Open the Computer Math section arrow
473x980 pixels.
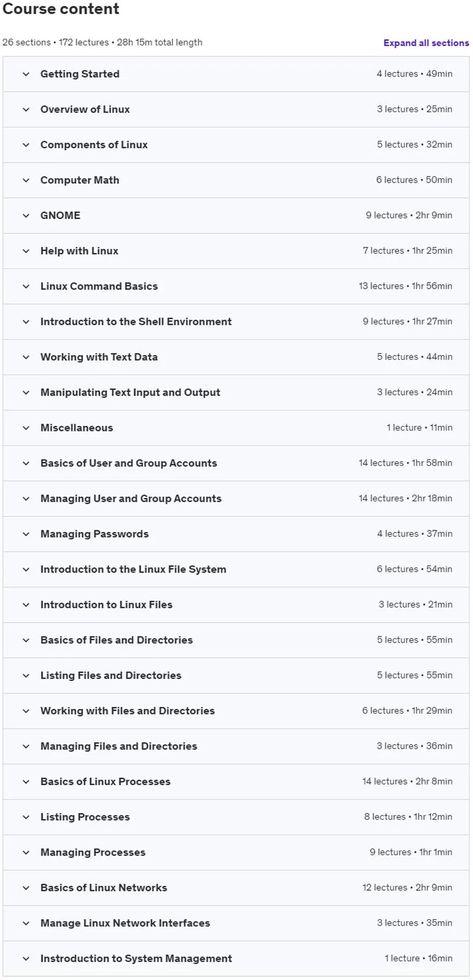click(26, 180)
